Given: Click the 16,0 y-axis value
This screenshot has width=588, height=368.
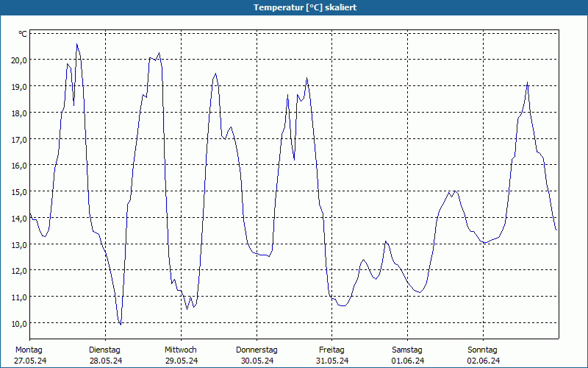Looking at the screenshot, I should point(19,165).
